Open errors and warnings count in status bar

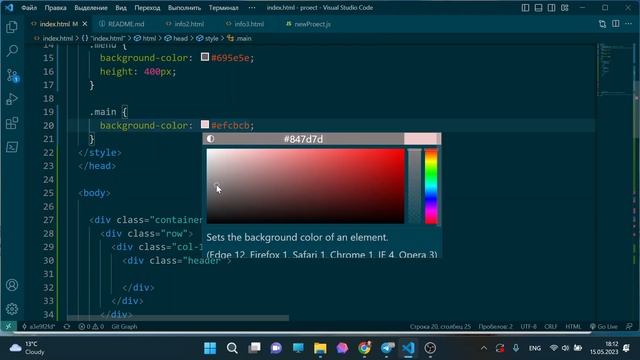(x=91, y=327)
